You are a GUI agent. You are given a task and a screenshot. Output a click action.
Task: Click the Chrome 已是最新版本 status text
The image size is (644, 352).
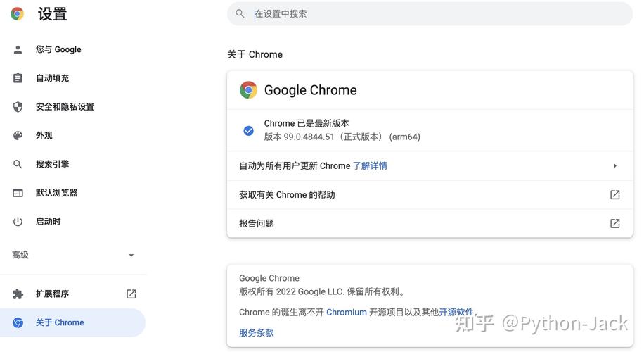307,123
